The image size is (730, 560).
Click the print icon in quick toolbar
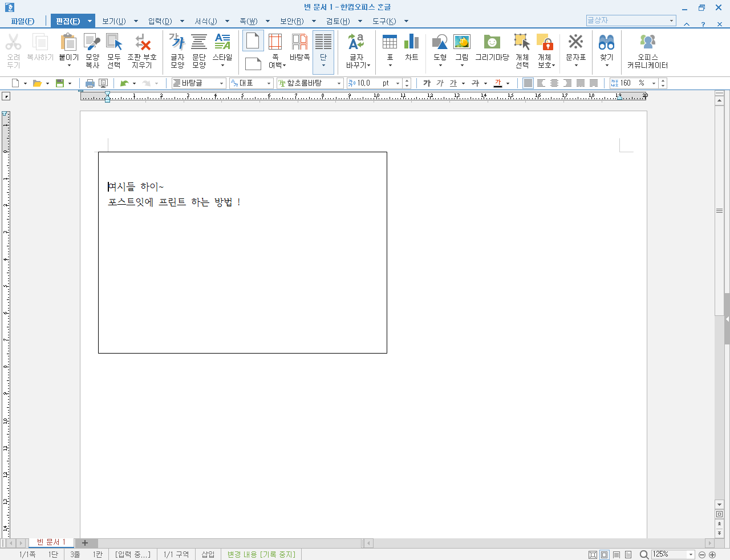point(90,83)
